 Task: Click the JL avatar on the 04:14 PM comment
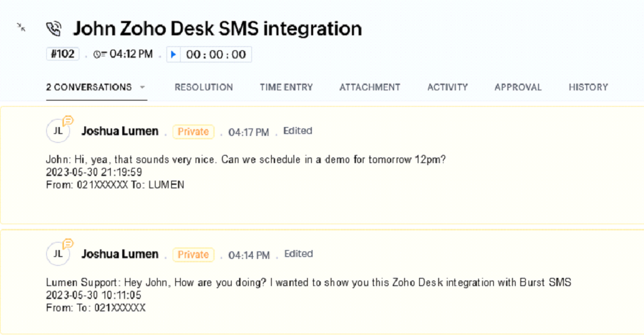tap(58, 254)
